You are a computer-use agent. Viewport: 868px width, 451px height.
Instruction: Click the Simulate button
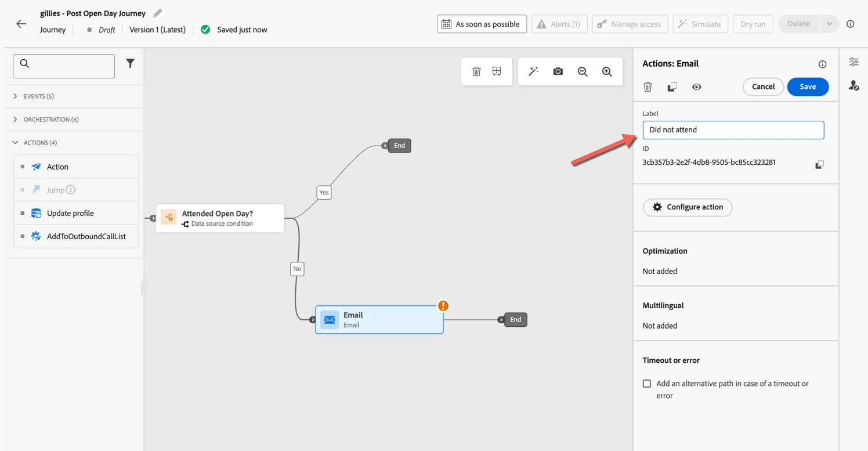point(700,24)
